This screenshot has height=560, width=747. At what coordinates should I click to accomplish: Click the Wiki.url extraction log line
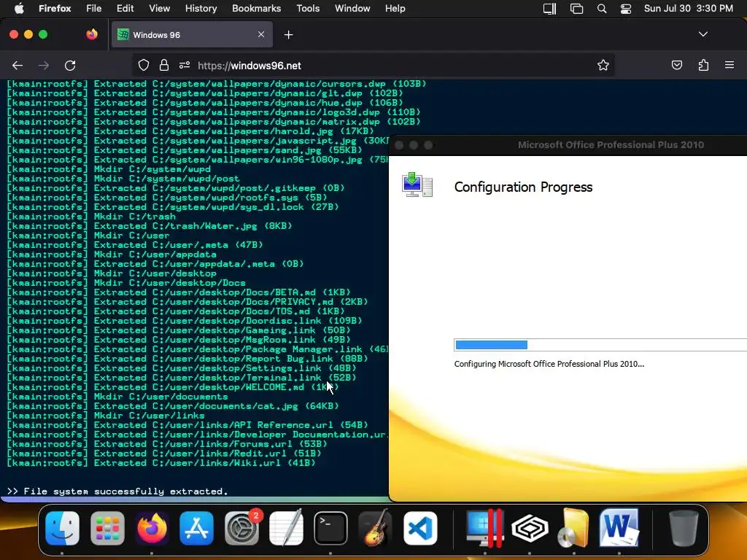tap(161, 463)
